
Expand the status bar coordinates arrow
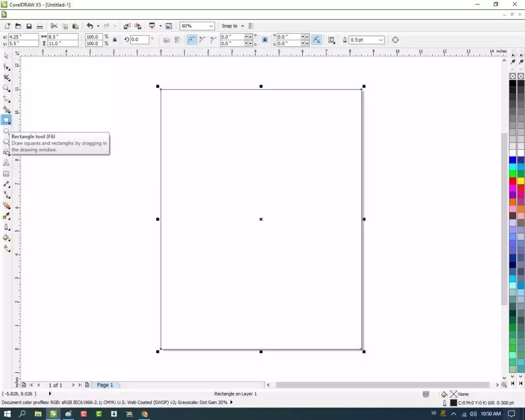[x=50, y=393]
